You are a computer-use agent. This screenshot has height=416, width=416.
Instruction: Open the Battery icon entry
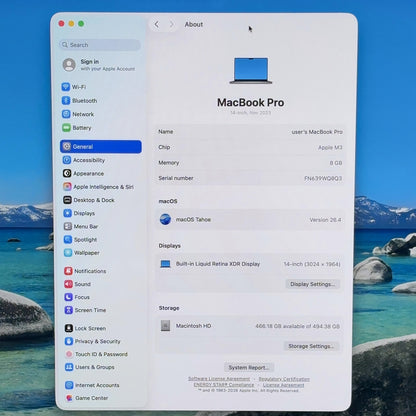66,128
